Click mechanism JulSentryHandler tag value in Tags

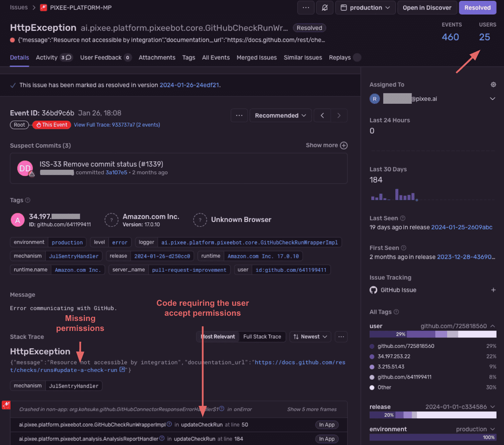coord(73,256)
